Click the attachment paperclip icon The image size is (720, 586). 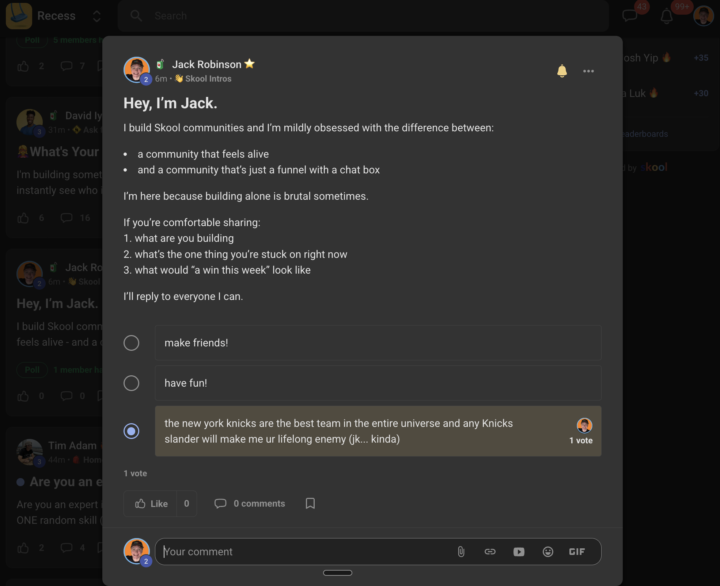[461, 552]
